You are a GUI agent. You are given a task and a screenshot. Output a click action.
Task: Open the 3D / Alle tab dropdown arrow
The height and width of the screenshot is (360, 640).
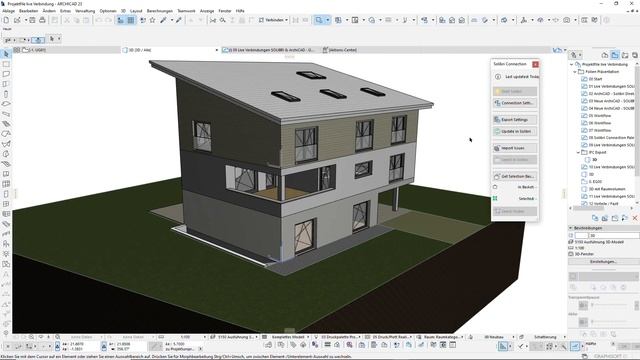click(x=217, y=50)
